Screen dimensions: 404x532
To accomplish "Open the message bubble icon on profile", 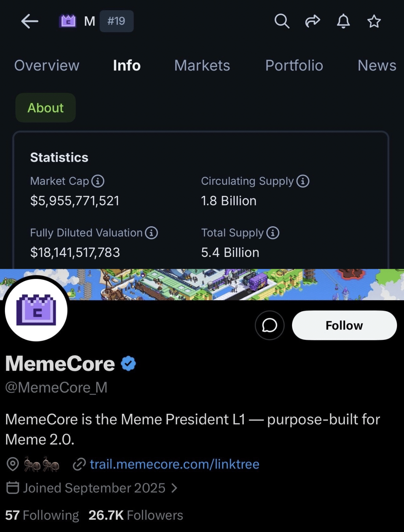I will [x=270, y=326].
